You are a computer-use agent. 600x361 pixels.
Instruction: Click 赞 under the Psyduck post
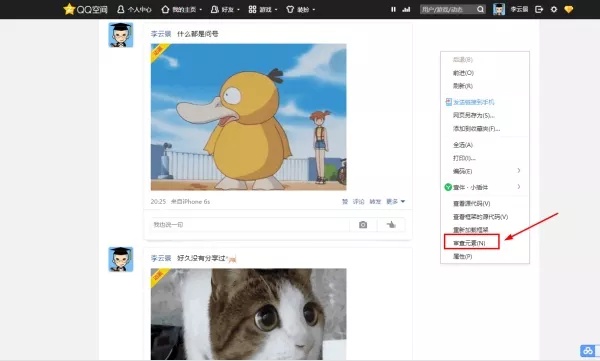345,202
